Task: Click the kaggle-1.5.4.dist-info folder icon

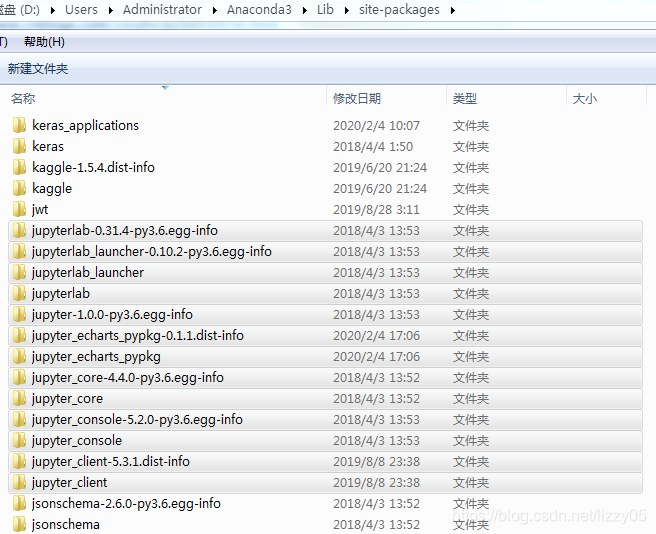Action: [19, 167]
